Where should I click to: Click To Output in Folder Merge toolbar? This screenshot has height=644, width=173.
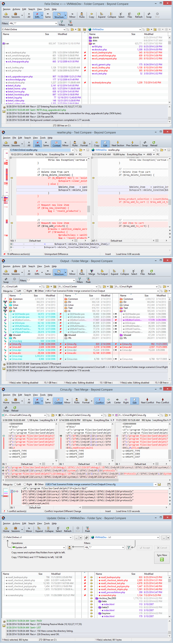[x=102, y=272]
